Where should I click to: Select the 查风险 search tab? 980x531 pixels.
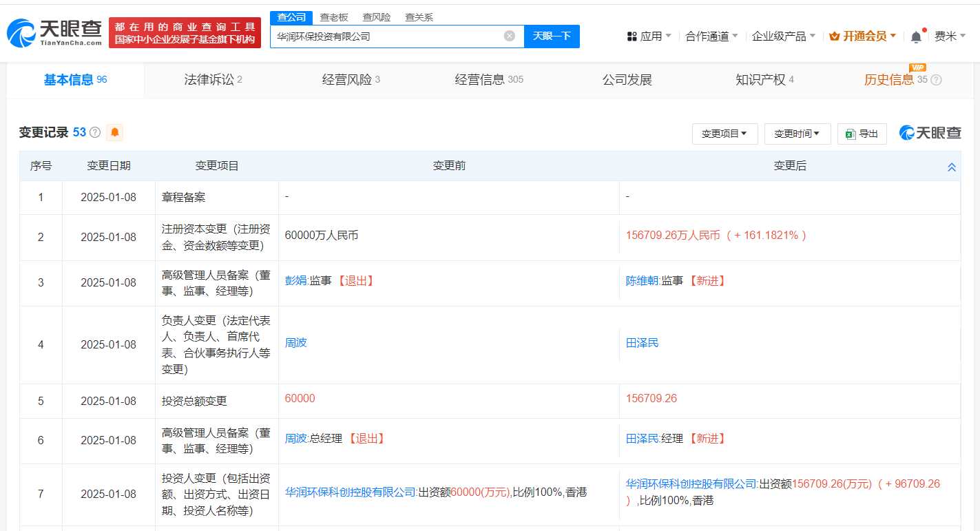(x=377, y=18)
